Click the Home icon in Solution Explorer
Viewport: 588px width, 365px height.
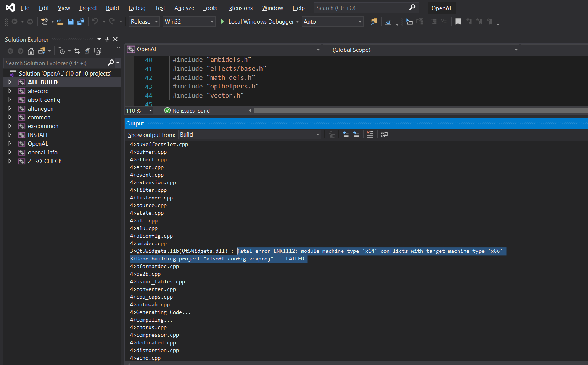[31, 51]
